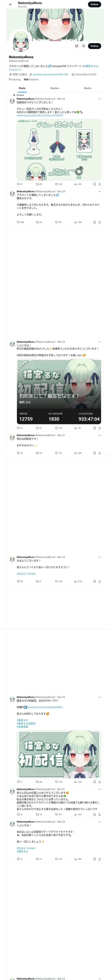Viewport: 110px width, 980px height.
Task: Open more options on pinned post
Action: 99,99
